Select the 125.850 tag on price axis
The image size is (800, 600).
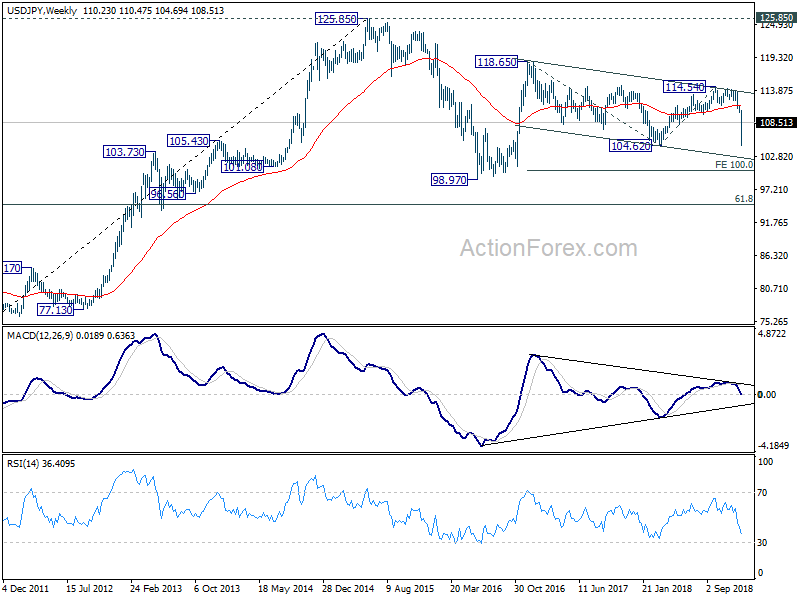click(x=776, y=18)
